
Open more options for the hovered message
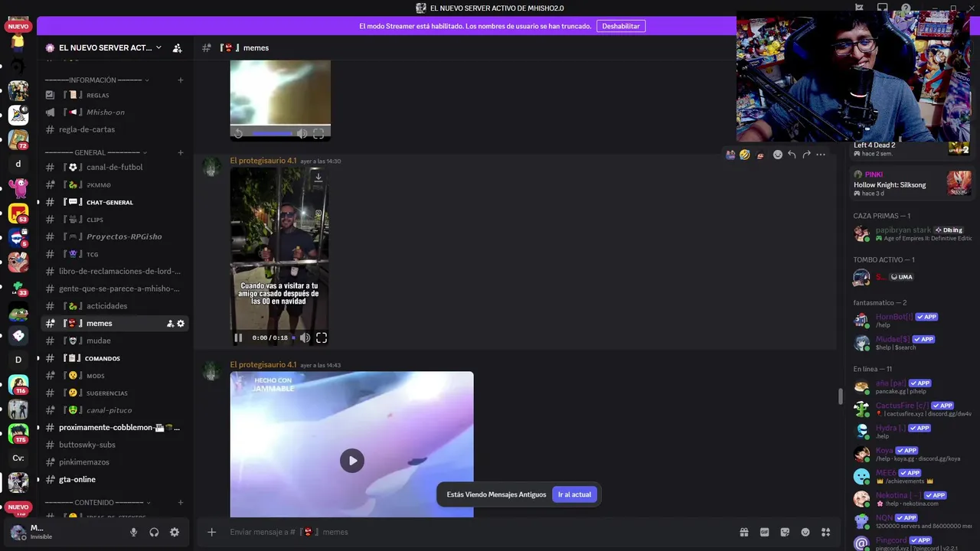(821, 155)
